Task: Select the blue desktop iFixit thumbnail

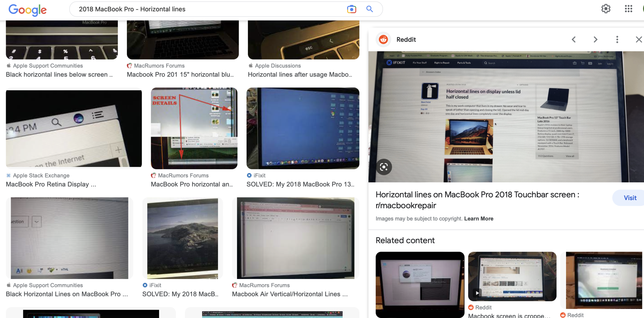Action: (x=303, y=128)
